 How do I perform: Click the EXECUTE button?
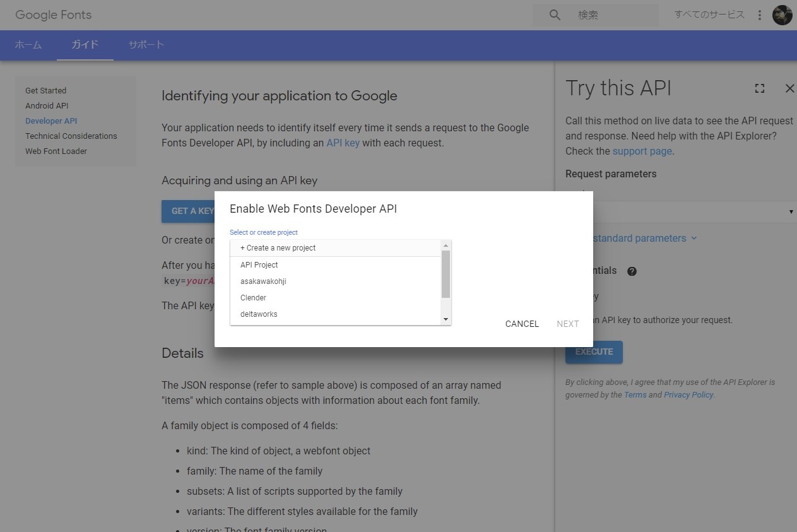(x=594, y=352)
